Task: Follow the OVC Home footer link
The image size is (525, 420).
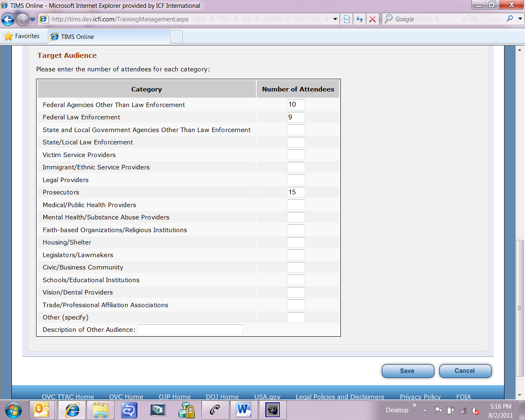Action: click(x=126, y=397)
